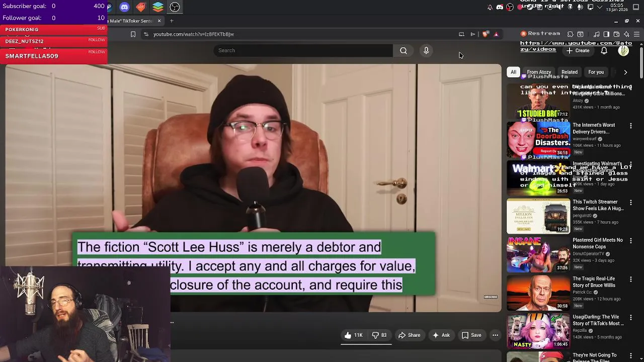Open the site settings icon in address bar
The image size is (644, 362).
tap(146, 34)
